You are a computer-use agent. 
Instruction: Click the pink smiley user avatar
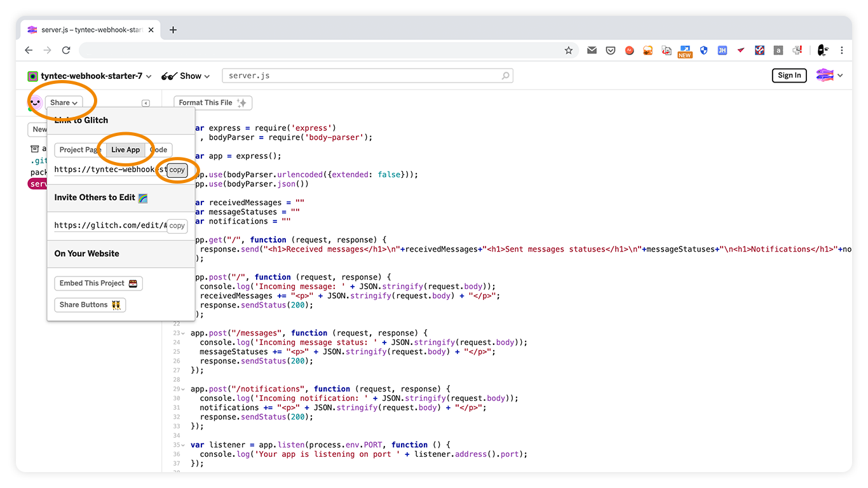pyautogui.click(x=36, y=102)
